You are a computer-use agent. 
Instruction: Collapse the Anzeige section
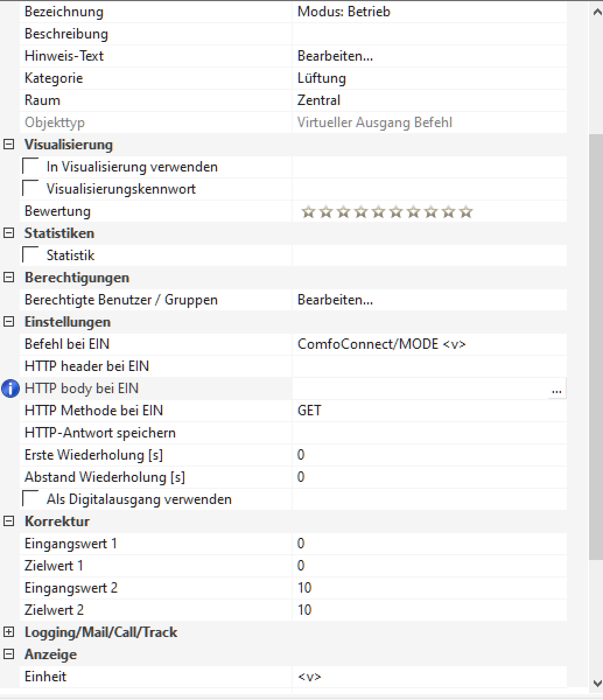click(9, 654)
